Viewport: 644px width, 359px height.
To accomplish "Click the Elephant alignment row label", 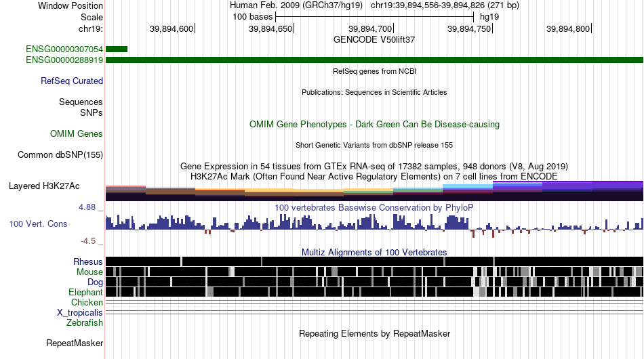I will (85, 292).
